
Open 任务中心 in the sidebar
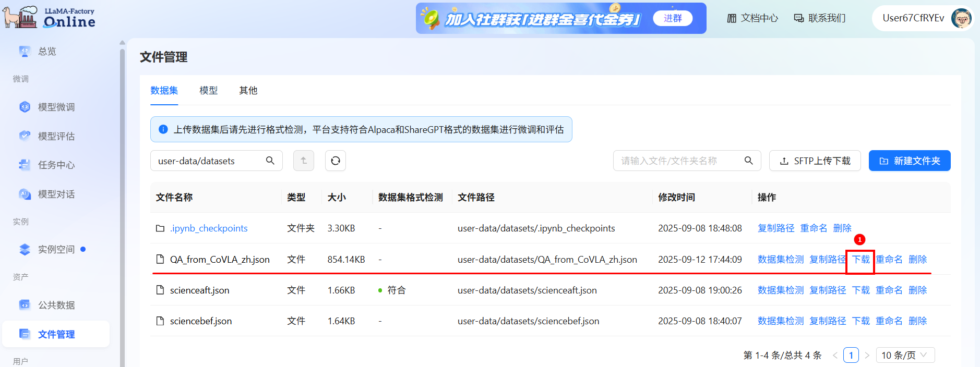click(x=56, y=165)
